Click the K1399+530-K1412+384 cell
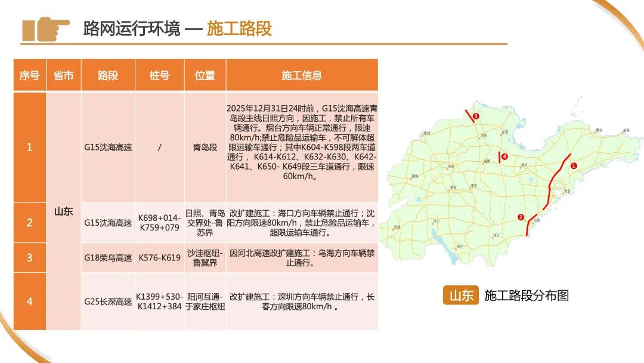This screenshot has width=644, height=363. click(x=159, y=302)
